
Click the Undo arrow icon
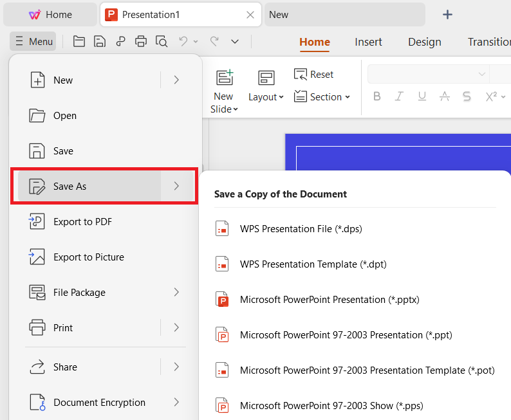click(x=183, y=41)
